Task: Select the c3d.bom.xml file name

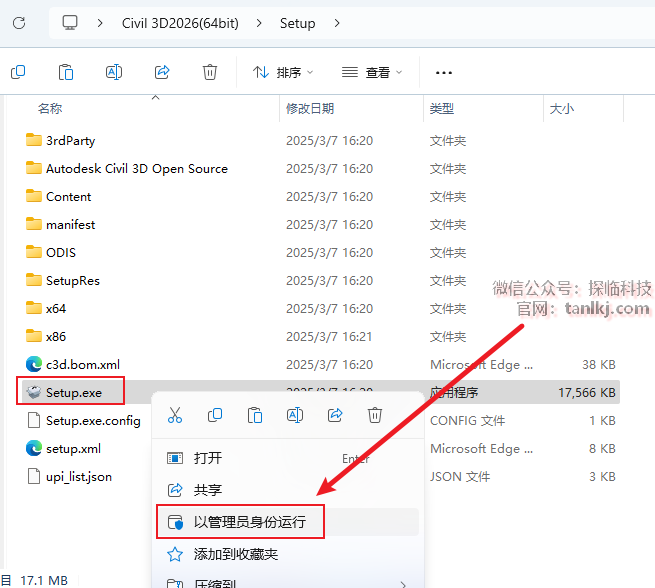Action: (83, 364)
